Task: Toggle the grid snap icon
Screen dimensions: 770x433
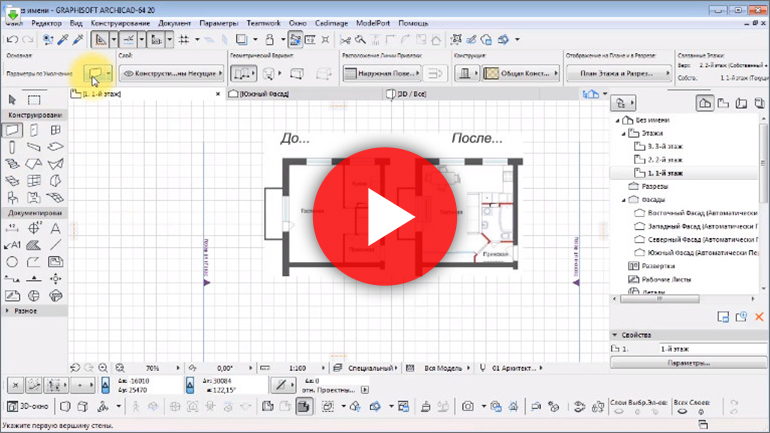Action: pyautogui.click(x=184, y=39)
